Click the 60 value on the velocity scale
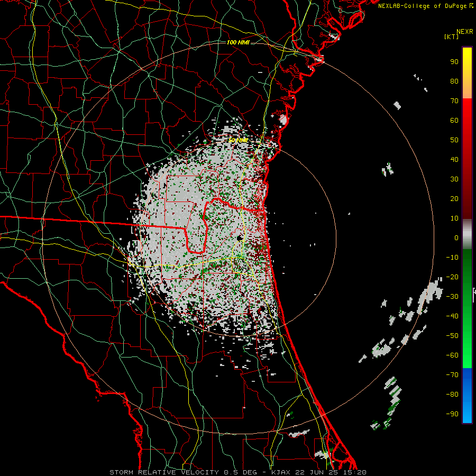Viewport: 476px width, 476px height. tap(454, 121)
